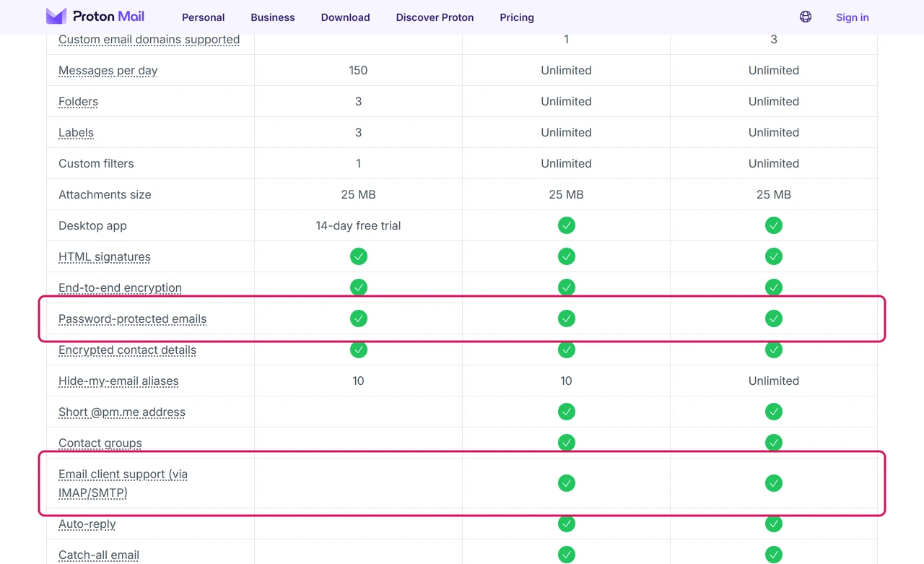Click the 'Custom filters' row label
Image resolution: width=924 pixels, height=564 pixels.
tap(96, 163)
